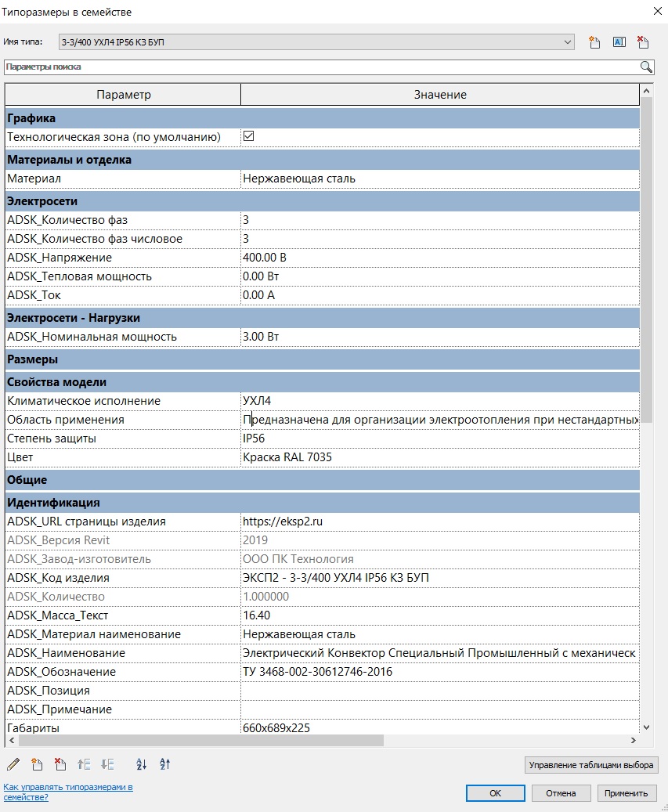Image resolution: width=668 pixels, height=812 pixels.
Task: Click empty ADSK_Примечание value cell
Action: point(440,709)
